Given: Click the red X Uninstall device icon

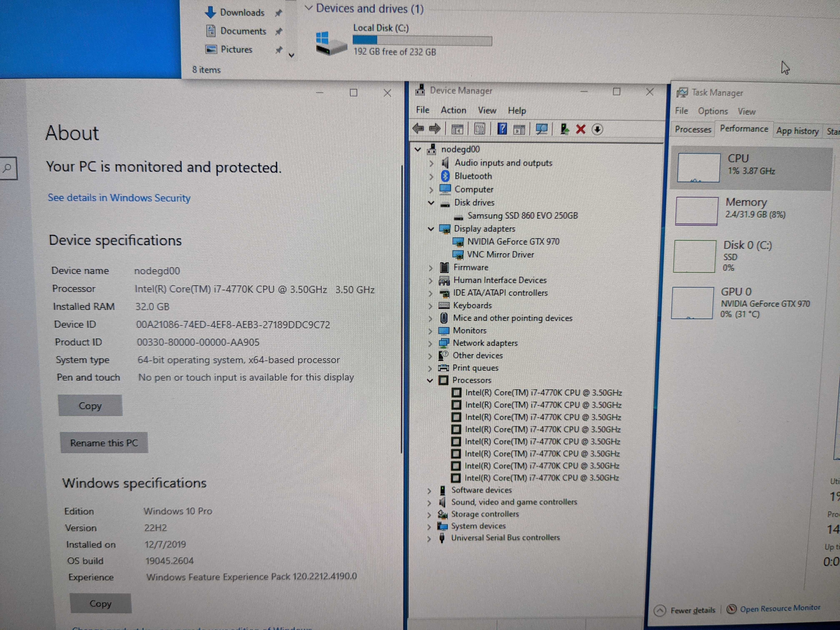Looking at the screenshot, I should (x=580, y=130).
